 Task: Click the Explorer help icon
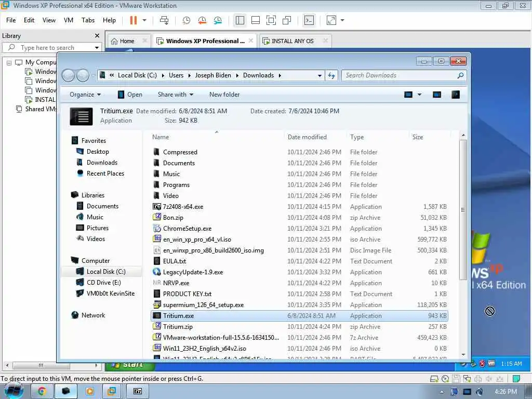pos(456,95)
